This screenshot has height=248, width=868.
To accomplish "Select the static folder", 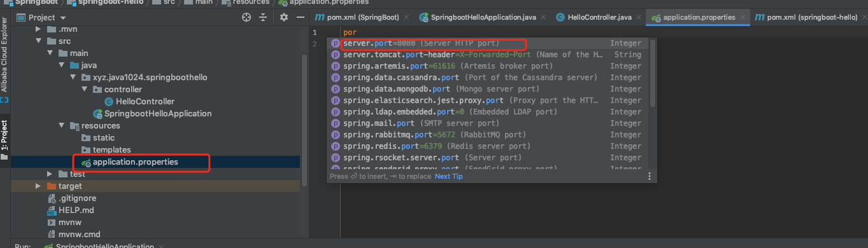I will [104, 138].
